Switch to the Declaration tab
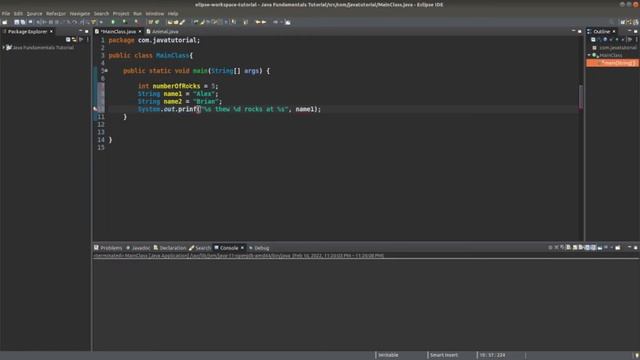This screenshot has height=360, width=640. click(x=170, y=248)
